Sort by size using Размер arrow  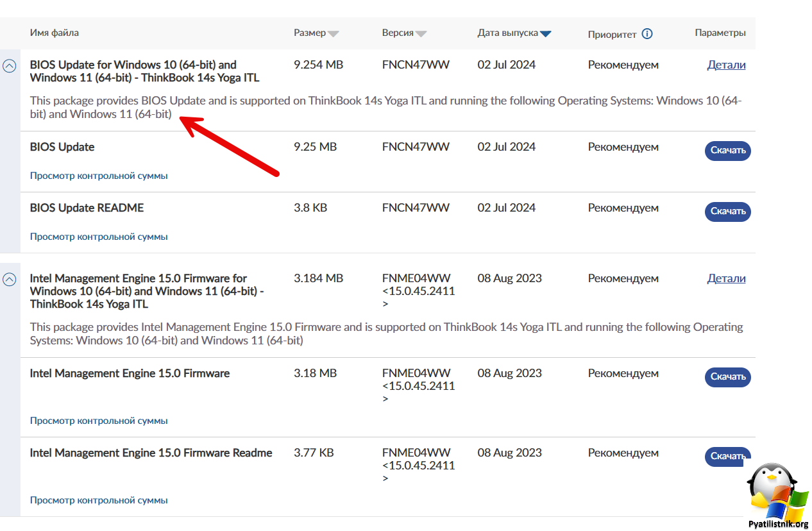click(334, 34)
